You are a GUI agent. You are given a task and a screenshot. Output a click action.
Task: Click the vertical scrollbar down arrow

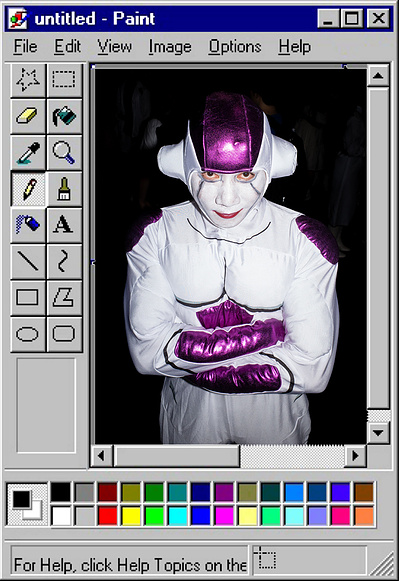(x=378, y=432)
